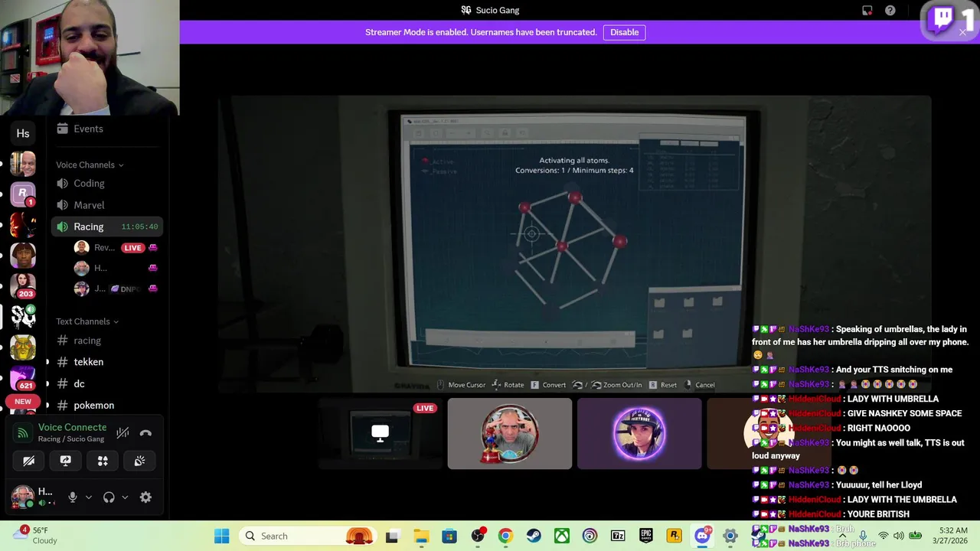Open Discord user settings gear

pyautogui.click(x=145, y=497)
